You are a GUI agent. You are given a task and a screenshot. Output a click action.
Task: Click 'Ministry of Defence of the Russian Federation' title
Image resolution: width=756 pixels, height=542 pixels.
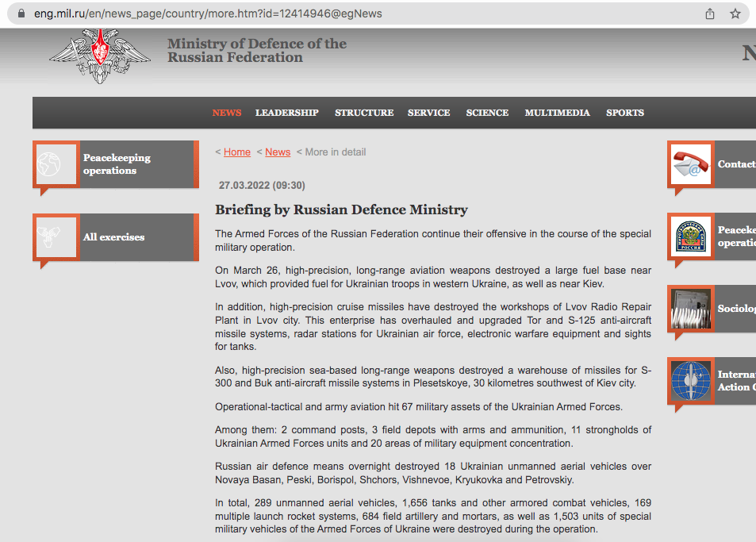(x=257, y=50)
